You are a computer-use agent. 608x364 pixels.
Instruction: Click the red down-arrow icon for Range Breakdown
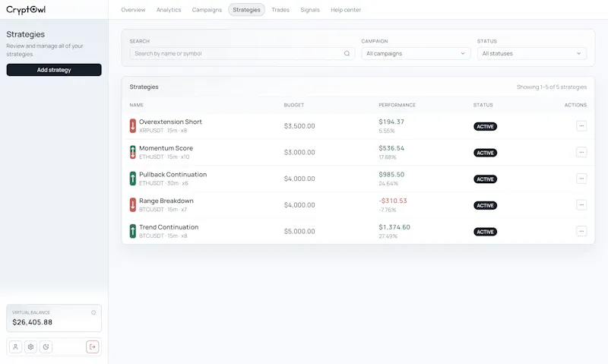coord(132,205)
